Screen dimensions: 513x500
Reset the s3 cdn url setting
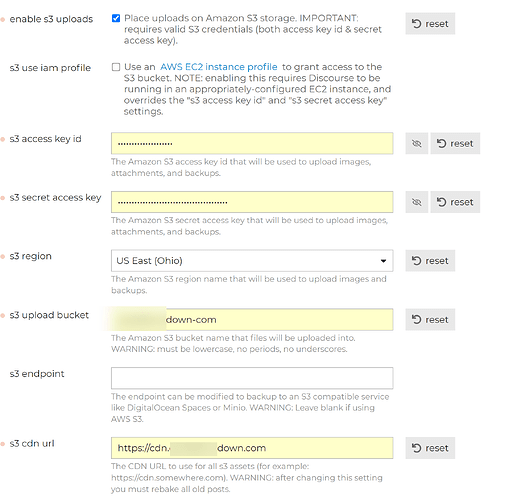pos(430,448)
